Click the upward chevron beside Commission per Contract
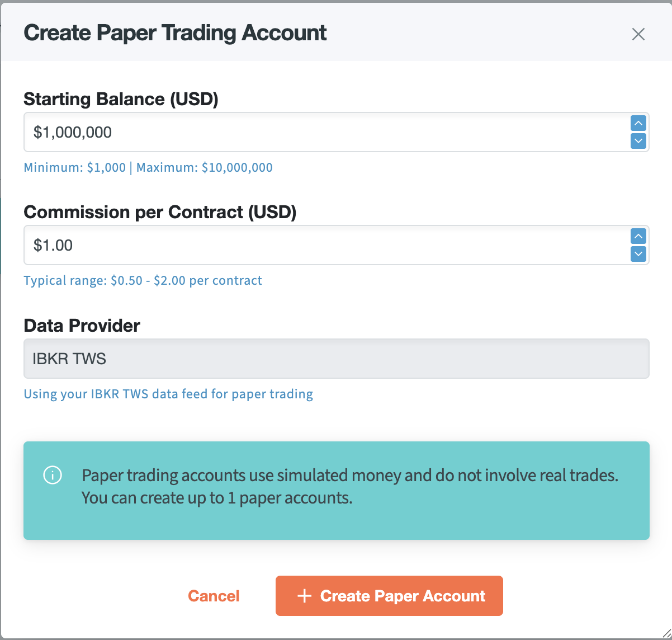Screen dimensions: 672x640 pos(638,236)
